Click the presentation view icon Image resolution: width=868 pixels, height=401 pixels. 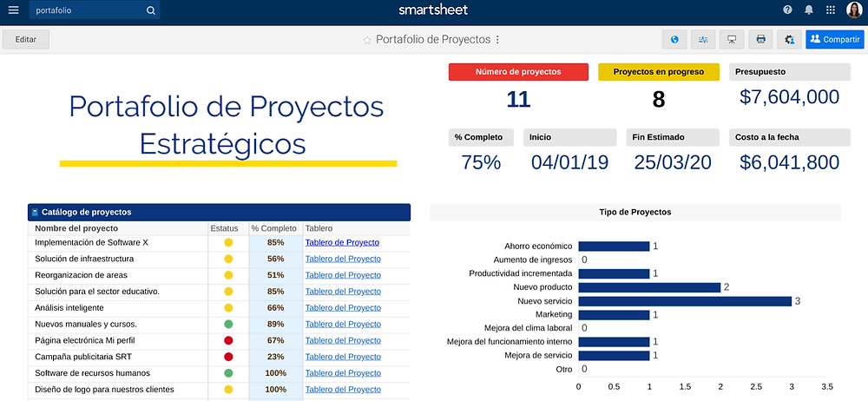pyautogui.click(x=732, y=39)
